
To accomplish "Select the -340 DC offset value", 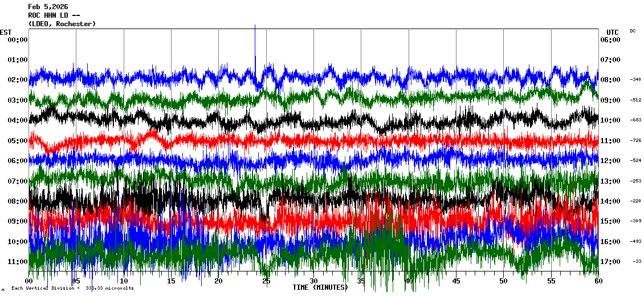I will [x=635, y=80].
